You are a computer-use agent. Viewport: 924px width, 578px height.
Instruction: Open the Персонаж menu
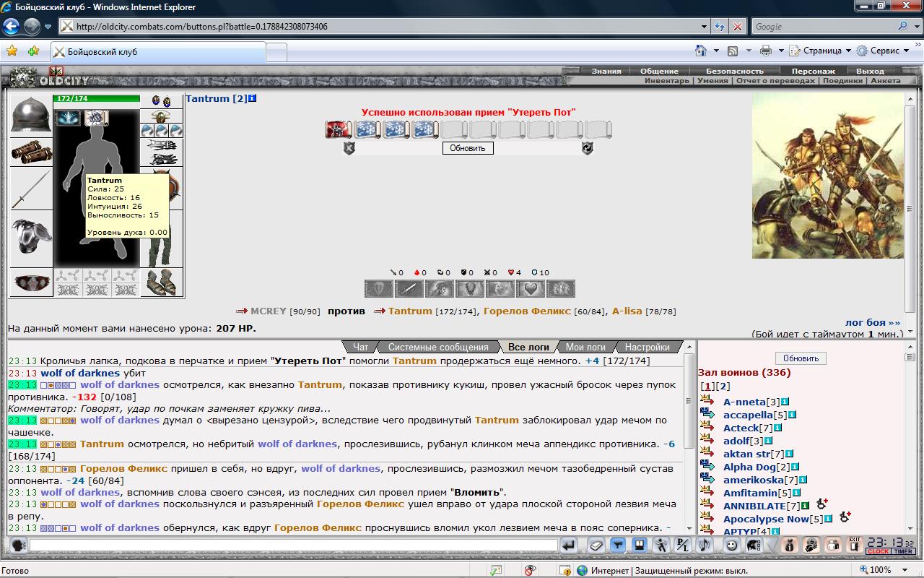coord(813,71)
